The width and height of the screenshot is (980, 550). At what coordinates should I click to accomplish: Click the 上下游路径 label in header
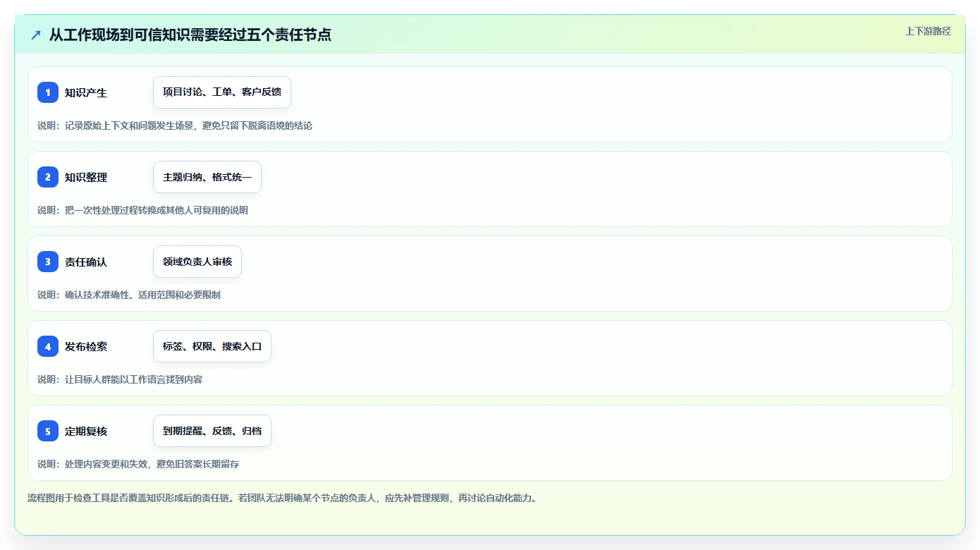pos(928,31)
